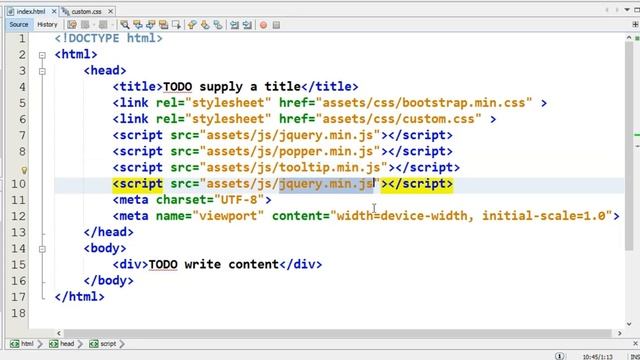The width and height of the screenshot is (640, 360).
Task: Select the index.html editor tab
Action: pyautogui.click(x=31, y=11)
